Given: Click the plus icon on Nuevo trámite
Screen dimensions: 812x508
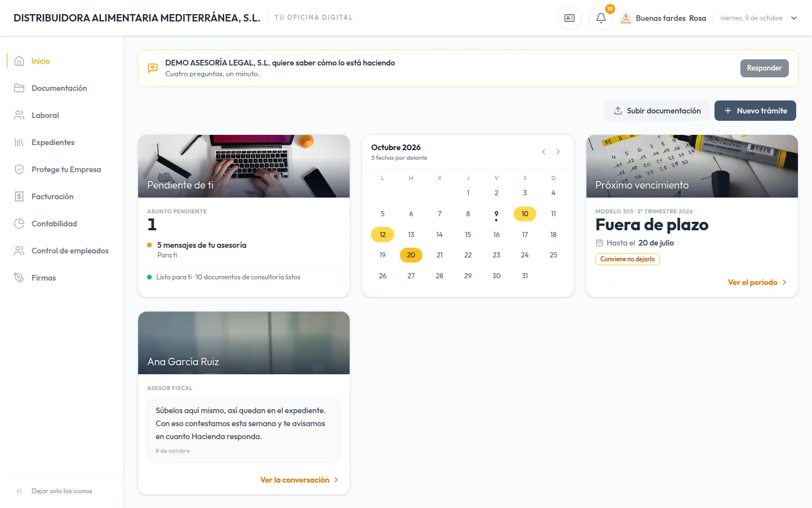Looking at the screenshot, I should (x=728, y=111).
